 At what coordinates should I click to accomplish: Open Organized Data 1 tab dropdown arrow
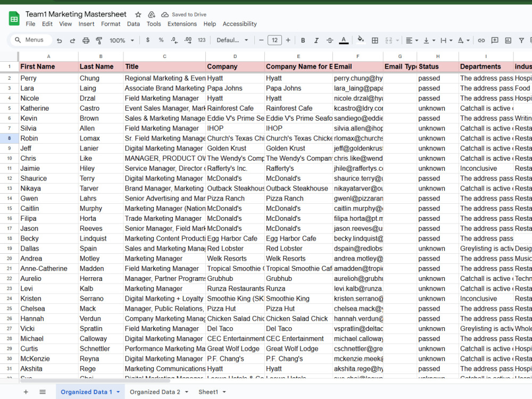click(x=118, y=392)
